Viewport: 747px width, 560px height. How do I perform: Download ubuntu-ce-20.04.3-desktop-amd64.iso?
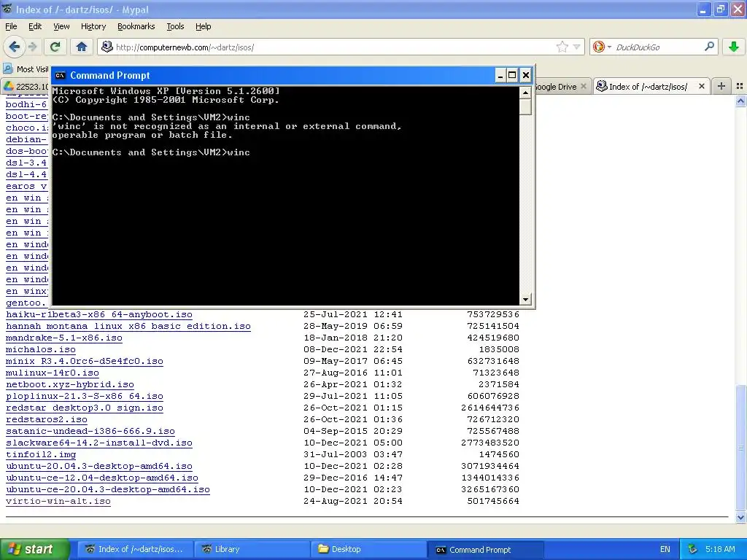[x=108, y=489]
